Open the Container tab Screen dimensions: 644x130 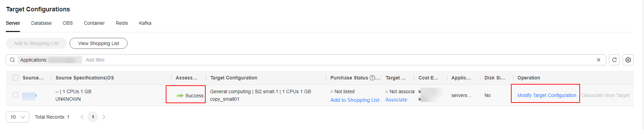94,23
